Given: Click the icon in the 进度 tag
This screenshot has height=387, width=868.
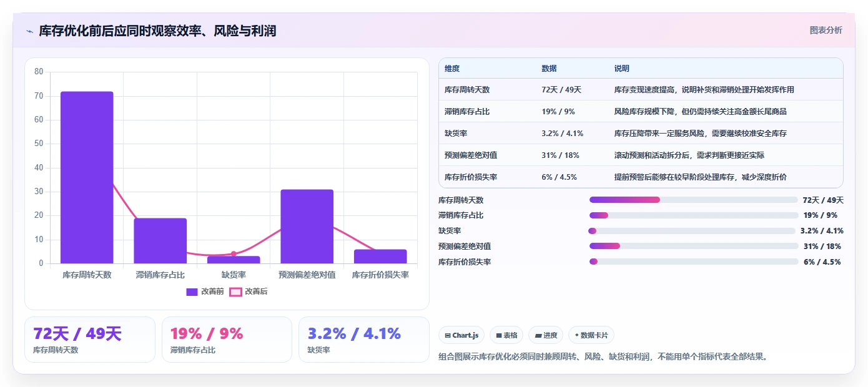Looking at the screenshot, I should (x=538, y=335).
